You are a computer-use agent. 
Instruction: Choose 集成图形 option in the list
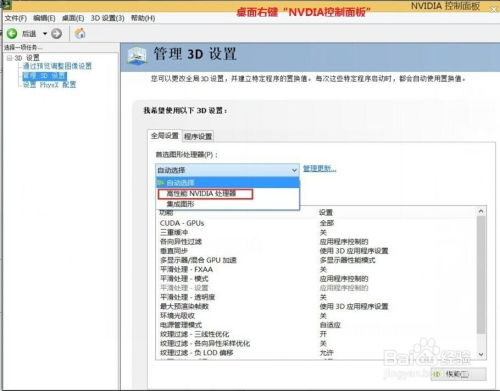[x=228, y=204]
